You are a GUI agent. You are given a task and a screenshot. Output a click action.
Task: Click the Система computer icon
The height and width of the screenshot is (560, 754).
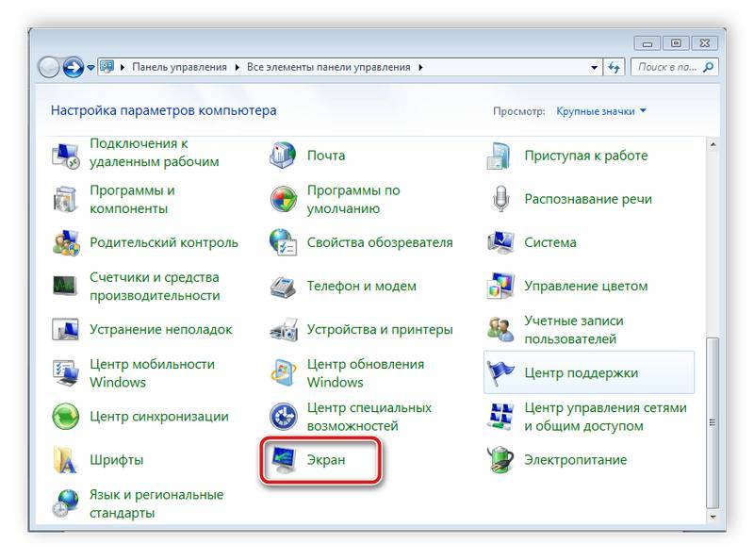click(x=500, y=242)
